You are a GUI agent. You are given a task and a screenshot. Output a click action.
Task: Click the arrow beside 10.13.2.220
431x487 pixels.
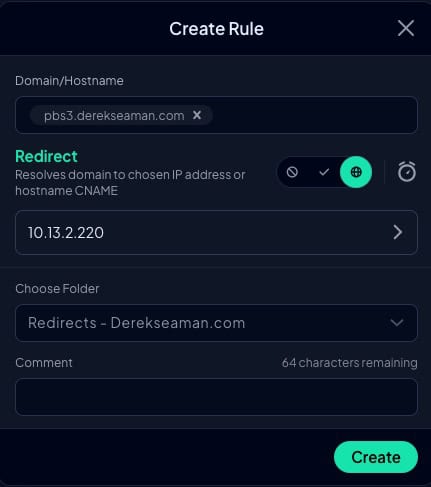pyautogui.click(x=397, y=232)
